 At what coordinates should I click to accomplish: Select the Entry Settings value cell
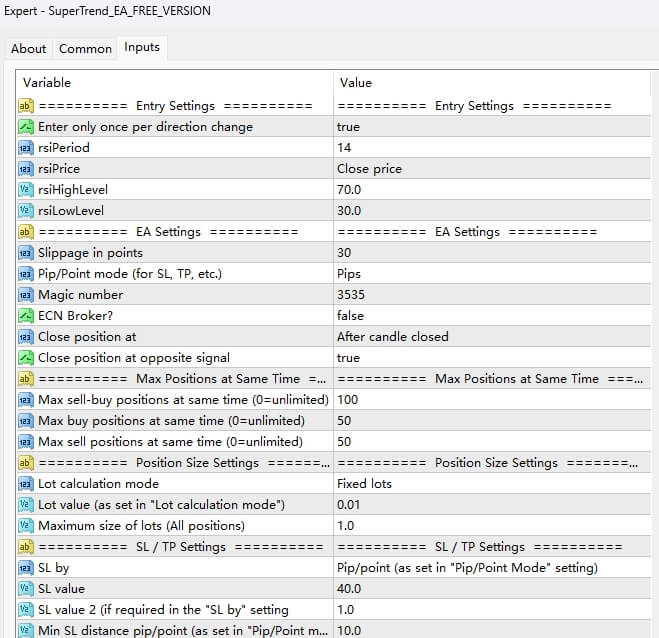492,105
